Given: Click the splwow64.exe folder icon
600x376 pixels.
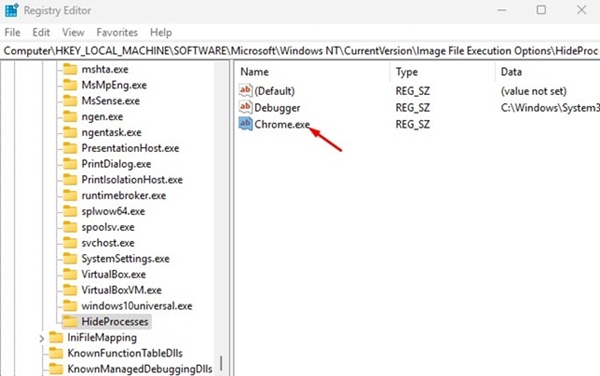Looking at the screenshot, I should 70,211.
